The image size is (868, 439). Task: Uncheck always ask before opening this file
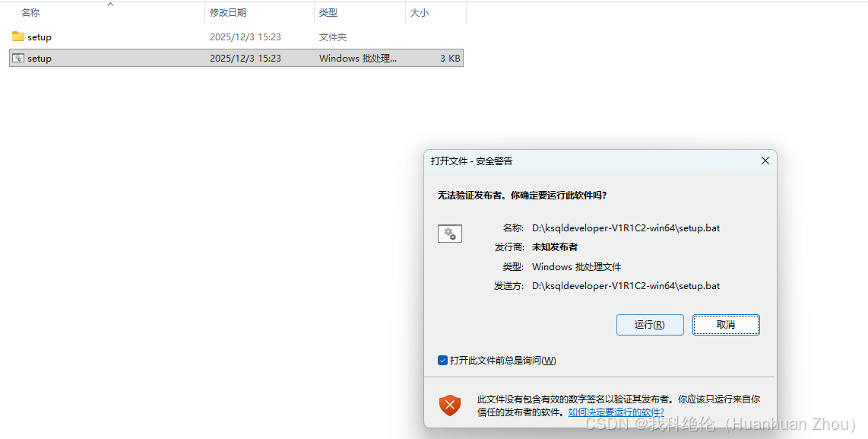(442, 361)
